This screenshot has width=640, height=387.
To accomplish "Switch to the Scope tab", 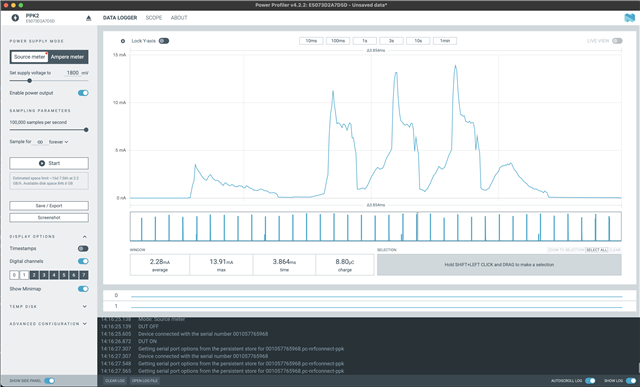I will point(154,18).
